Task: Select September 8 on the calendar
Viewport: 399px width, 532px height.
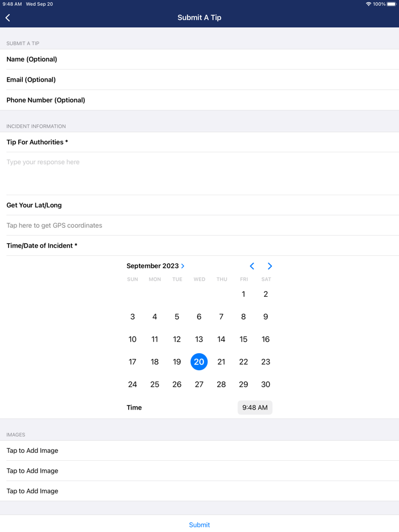Action: 243,317
